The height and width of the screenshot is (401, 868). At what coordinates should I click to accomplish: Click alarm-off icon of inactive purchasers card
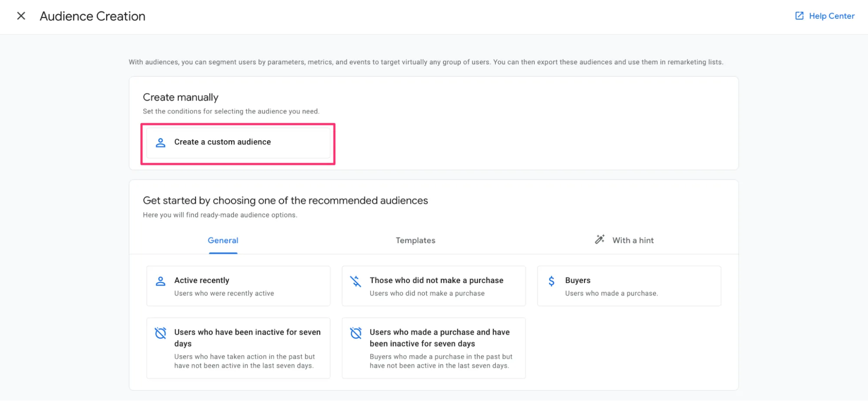[356, 333]
